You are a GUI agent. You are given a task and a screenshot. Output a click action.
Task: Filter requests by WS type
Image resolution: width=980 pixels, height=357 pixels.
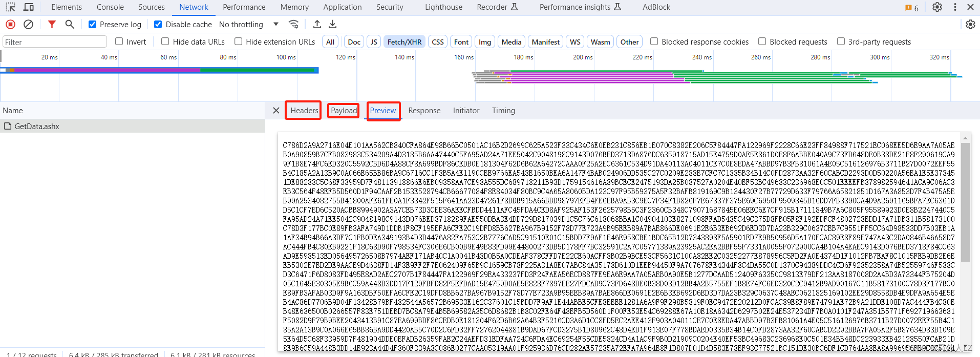576,42
